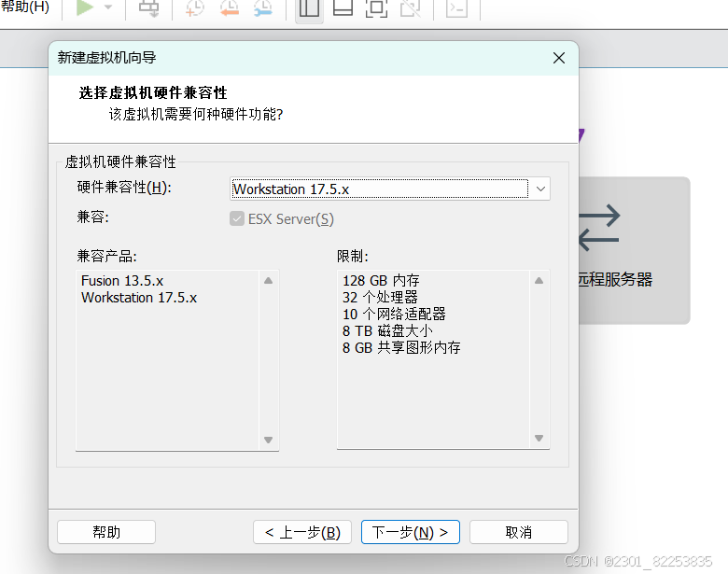The height and width of the screenshot is (574, 728).
Task: Select the 32 个处理器 limit entry
Action: [380, 297]
